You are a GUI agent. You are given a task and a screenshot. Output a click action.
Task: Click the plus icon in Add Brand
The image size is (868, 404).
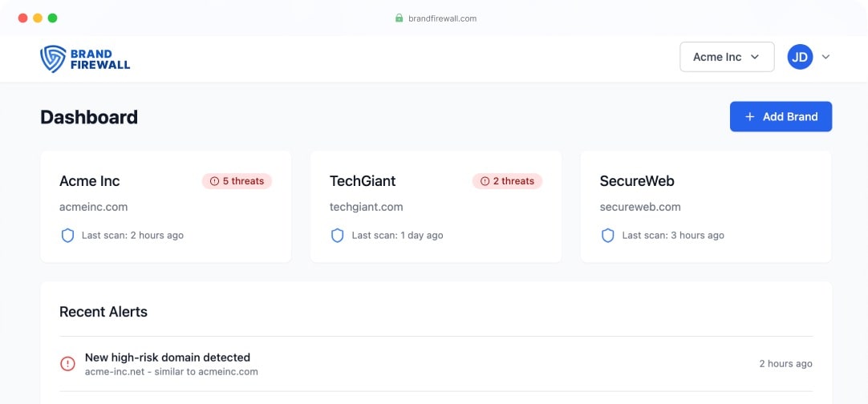[750, 117]
